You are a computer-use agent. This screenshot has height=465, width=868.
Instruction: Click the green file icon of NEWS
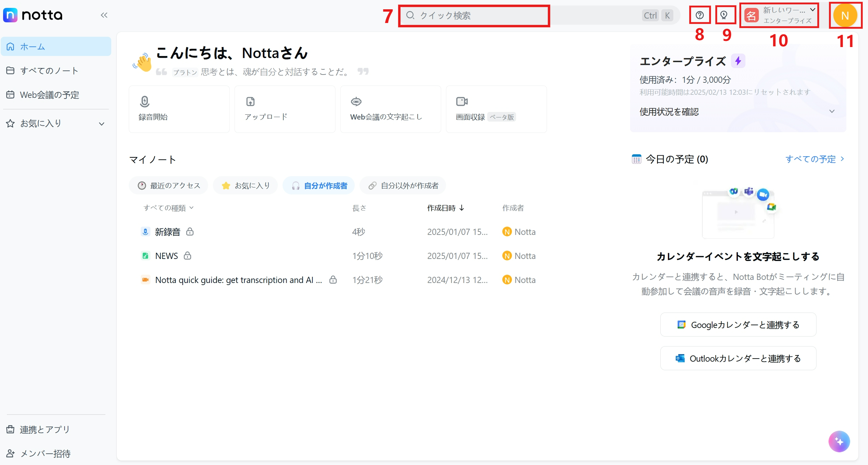click(x=146, y=256)
